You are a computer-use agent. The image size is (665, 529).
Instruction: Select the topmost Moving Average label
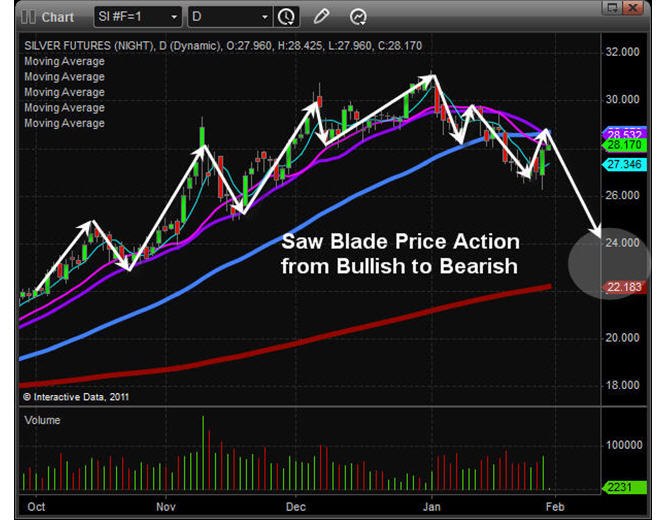pyautogui.click(x=63, y=61)
